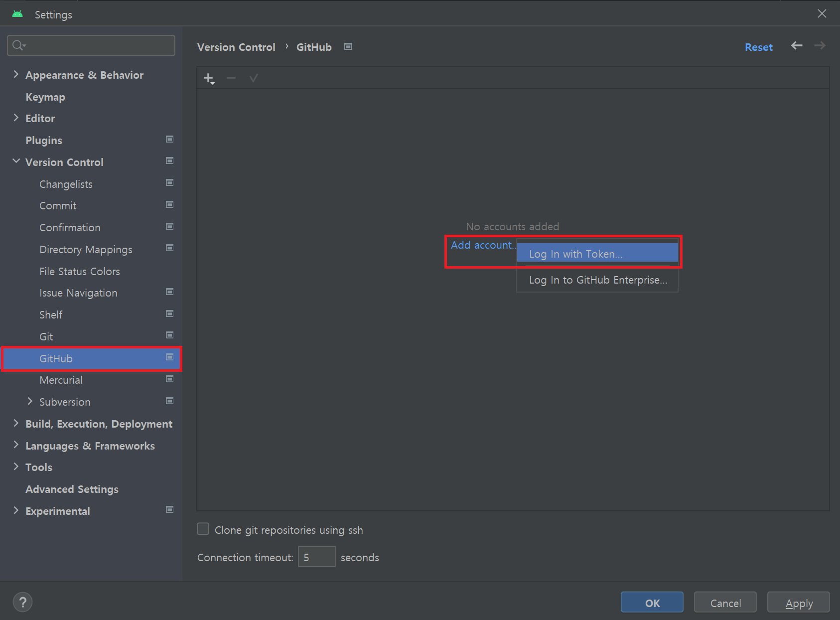Expand the Tools section
The width and height of the screenshot is (840, 620).
click(x=16, y=466)
